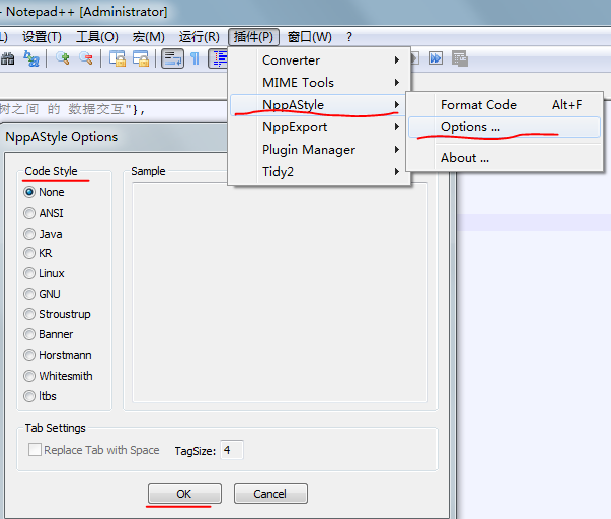Click the NppAStyle Options title bar

pyautogui.click(x=116, y=137)
